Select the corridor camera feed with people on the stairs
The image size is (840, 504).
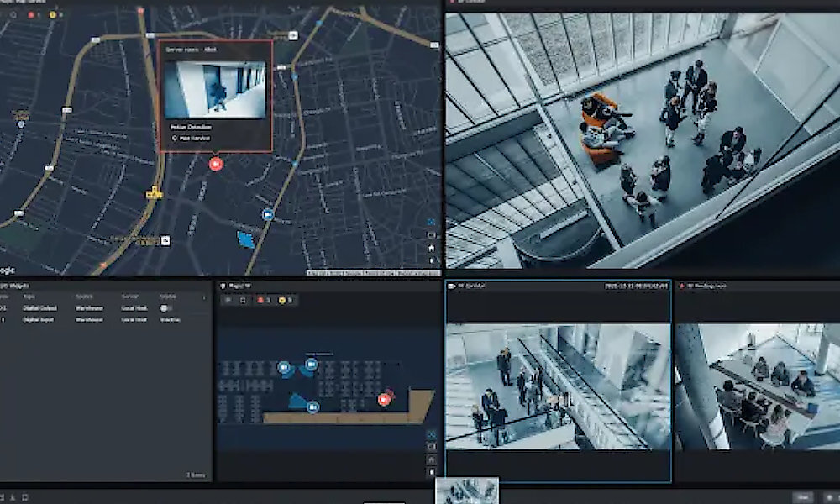[x=558, y=386]
